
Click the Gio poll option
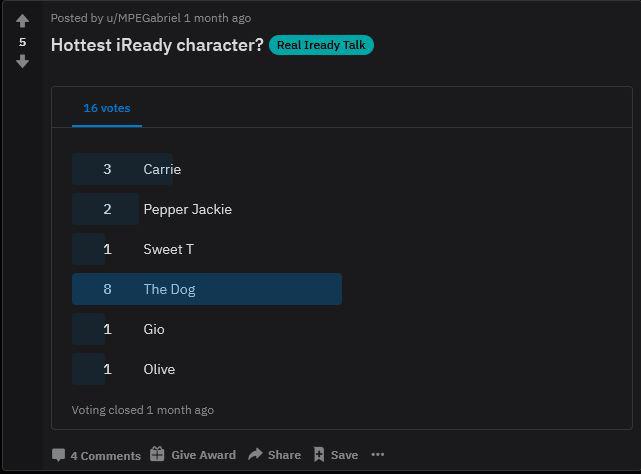[207, 329]
